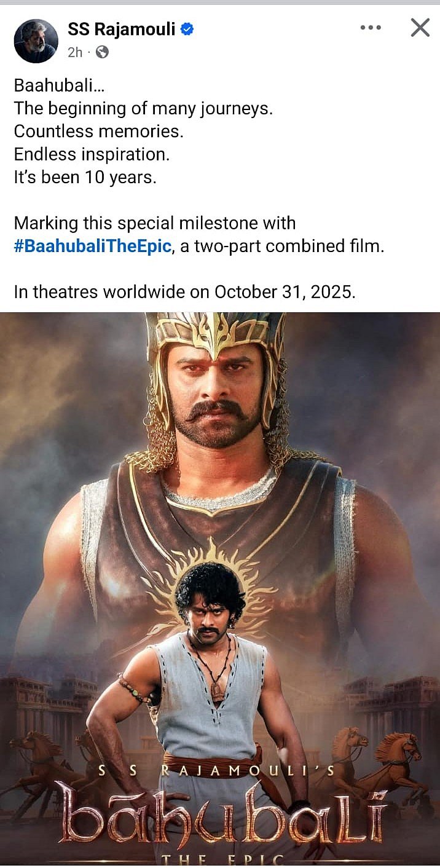Open the #BaahubaliTheEpic hashtag
Viewport: 440px width, 868px height.
(x=92, y=247)
